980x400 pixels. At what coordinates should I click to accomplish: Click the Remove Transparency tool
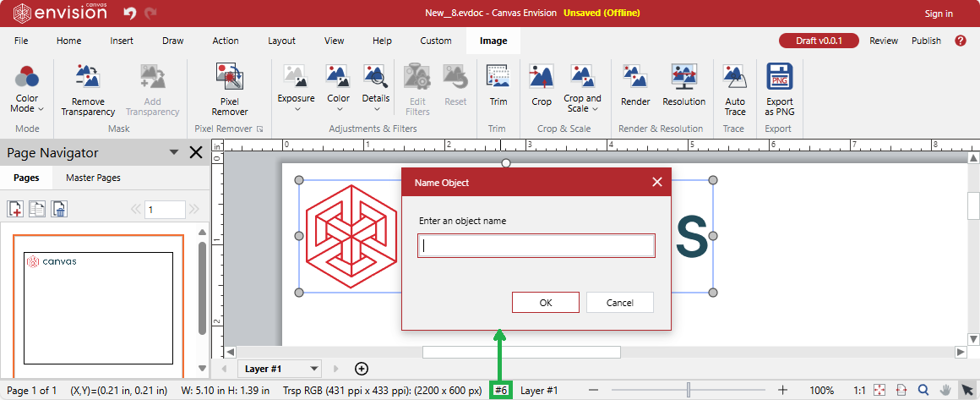point(88,90)
